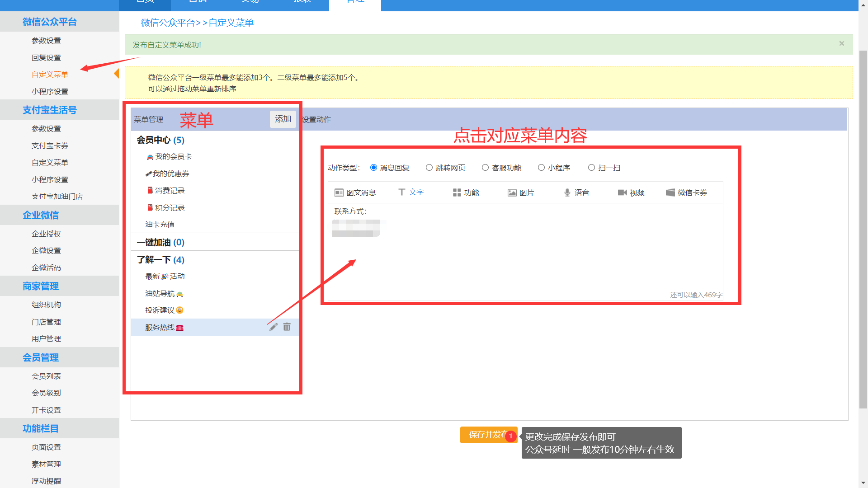Select the 图文消息 message type icon
Viewport: 868px width, 488px height.
click(339, 193)
